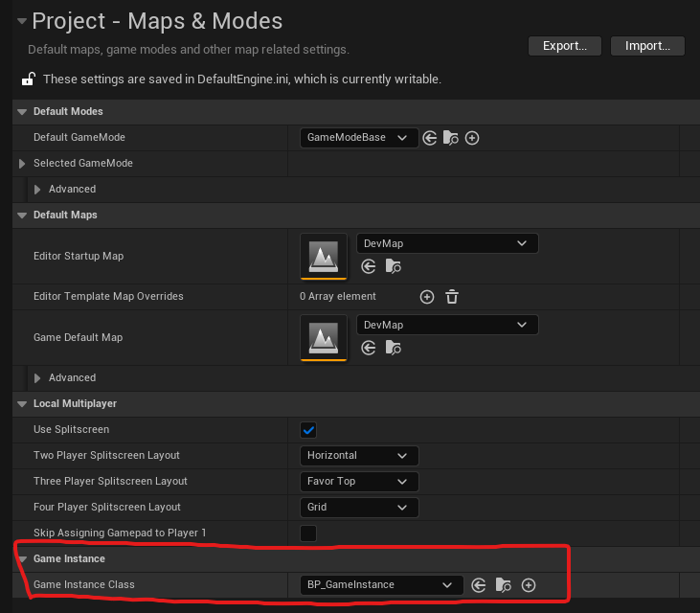Click the 'Game Instance Class' label
The image size is (700, 613).
click(84, 584)
